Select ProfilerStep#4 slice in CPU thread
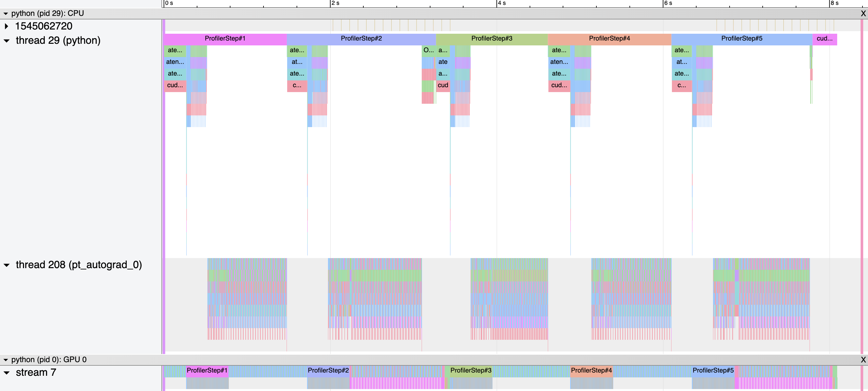 [609, 39]
